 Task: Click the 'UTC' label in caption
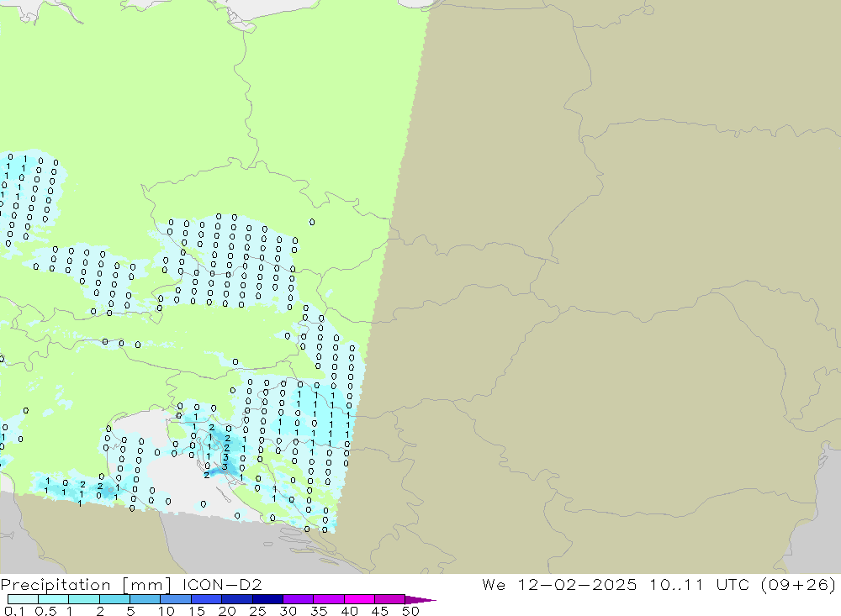tap(733, 584)
